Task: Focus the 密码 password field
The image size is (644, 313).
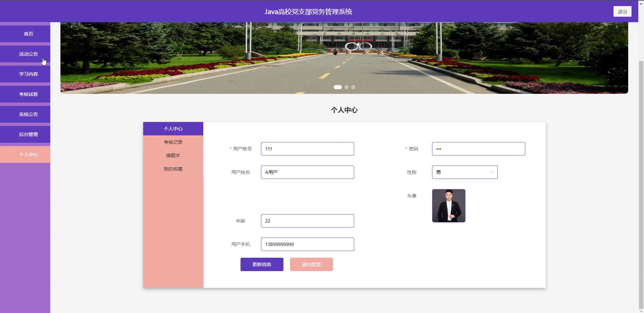Action: (478, 149)
